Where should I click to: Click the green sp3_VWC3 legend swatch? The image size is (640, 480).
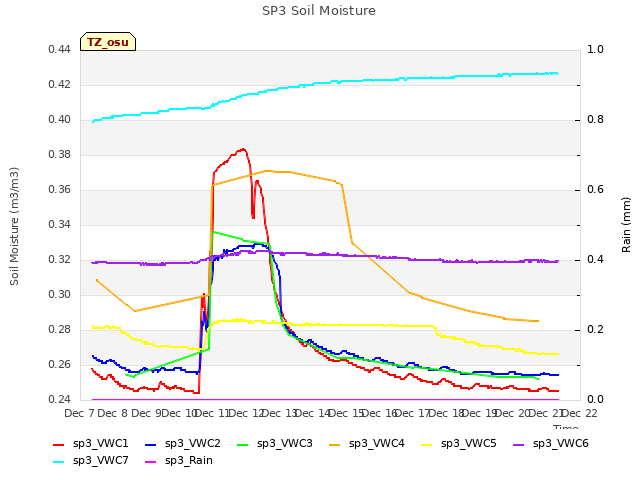coord(243,445)
